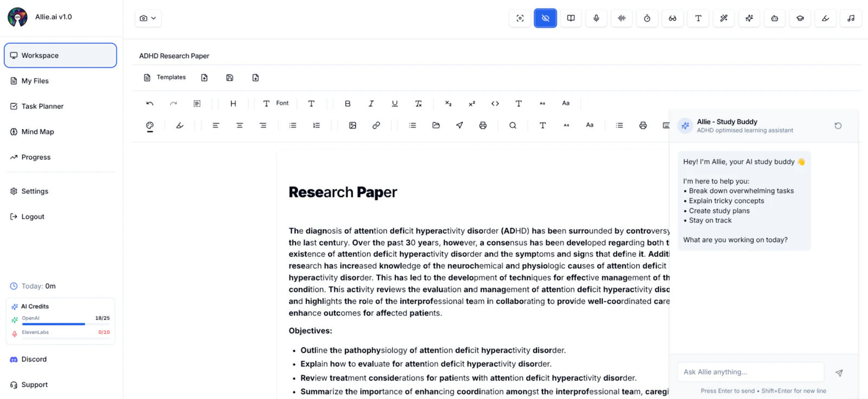Click the AI Credits label

point(35,307)
